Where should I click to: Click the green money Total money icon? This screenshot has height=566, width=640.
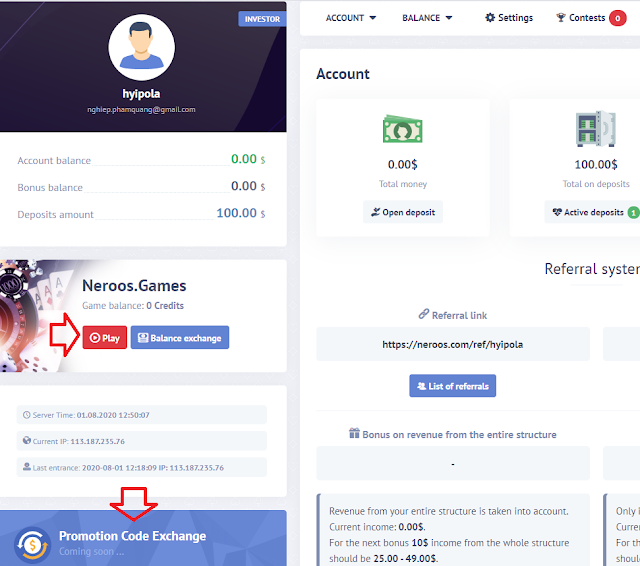coord(402,129)
